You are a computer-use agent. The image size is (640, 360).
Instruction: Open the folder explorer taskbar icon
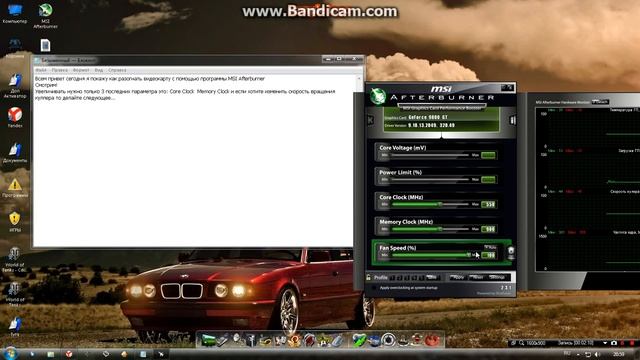(51, 354)
